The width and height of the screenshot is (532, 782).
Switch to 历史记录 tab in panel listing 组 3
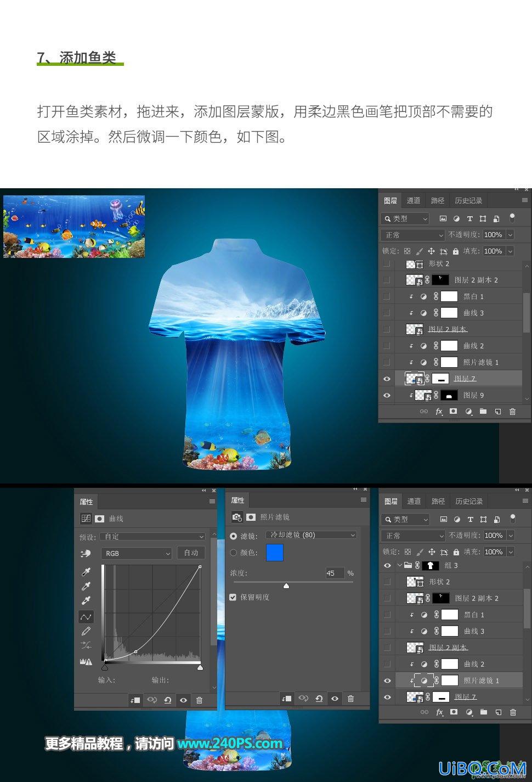click(x=469, y=501)
